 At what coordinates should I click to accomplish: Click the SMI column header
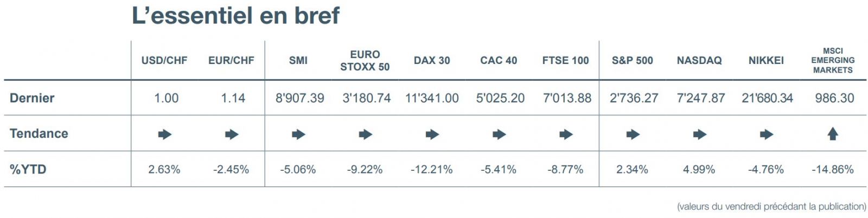(x=298, y=60)
